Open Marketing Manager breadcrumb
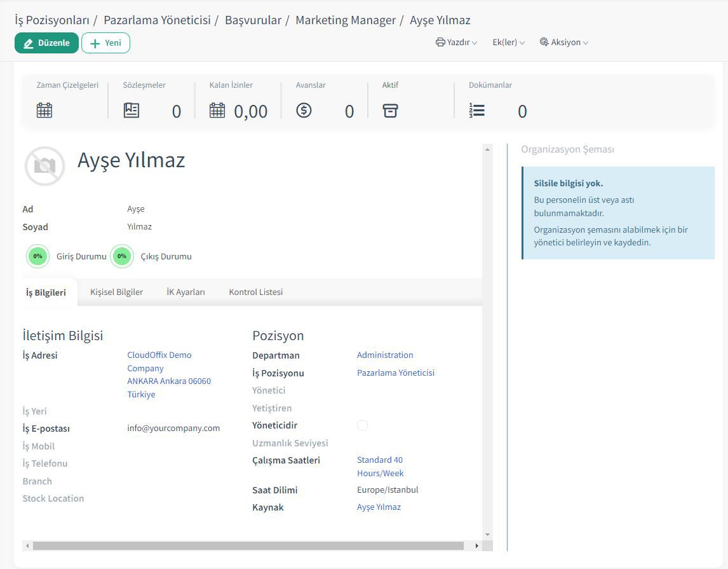This screenshot has width=728, height=569. click(346, 20)
